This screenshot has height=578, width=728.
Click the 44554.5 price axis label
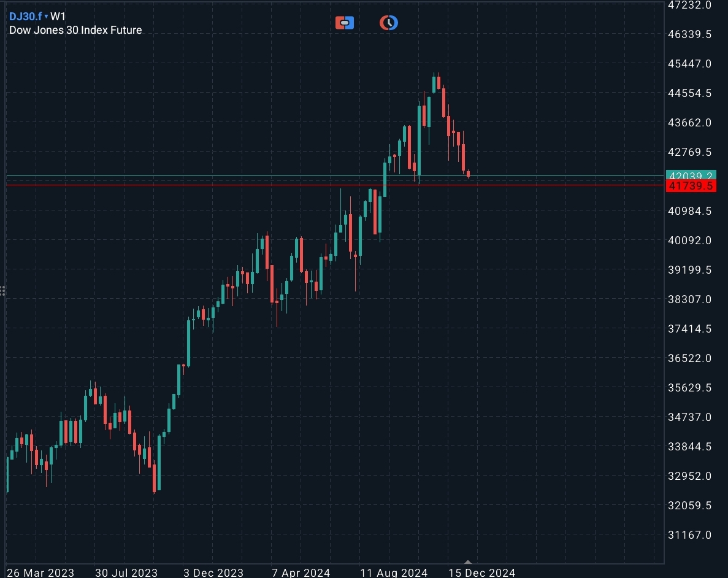tap(689, 93)
